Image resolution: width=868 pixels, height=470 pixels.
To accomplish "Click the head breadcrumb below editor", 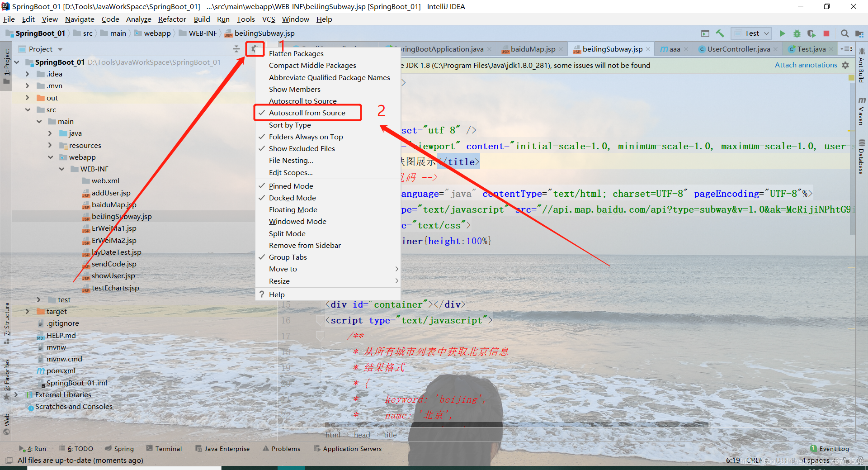I will click(x=362, y=435).
